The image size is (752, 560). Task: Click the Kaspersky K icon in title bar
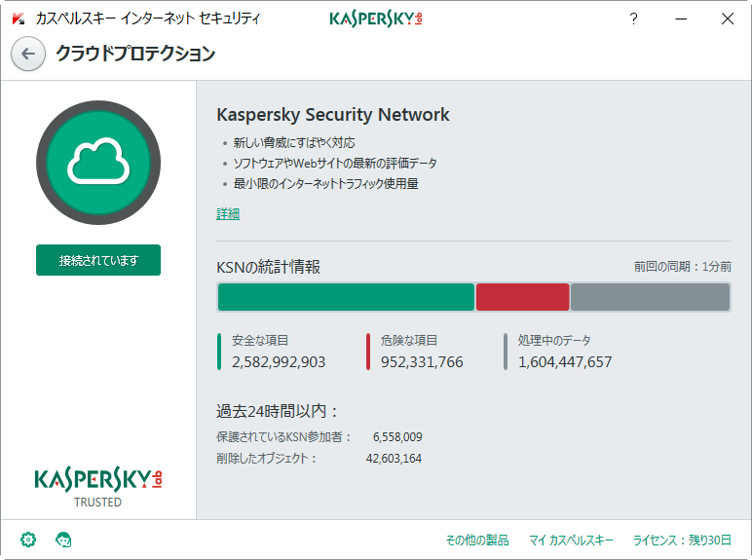(x=18, y=19)
